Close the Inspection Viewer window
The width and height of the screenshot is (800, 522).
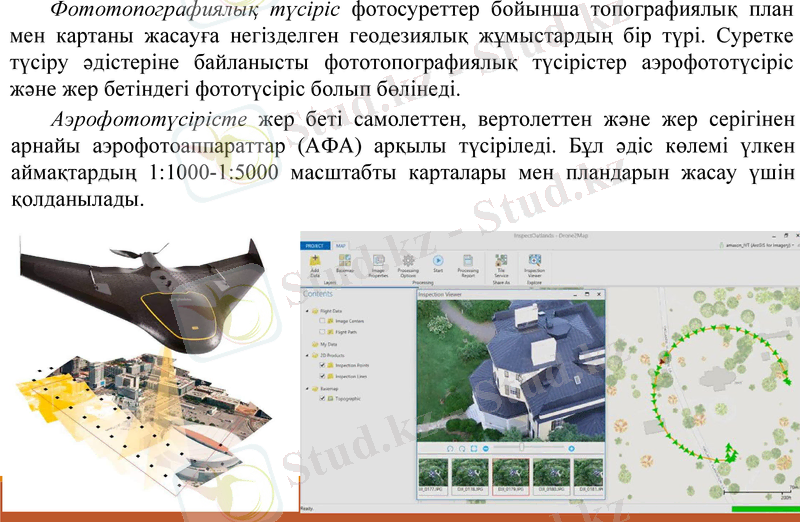point(599,294)
